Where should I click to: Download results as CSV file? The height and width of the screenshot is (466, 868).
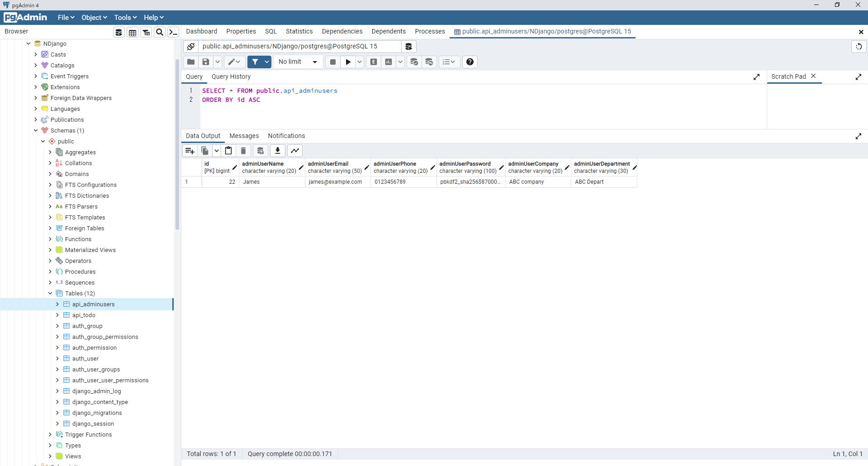278,151
